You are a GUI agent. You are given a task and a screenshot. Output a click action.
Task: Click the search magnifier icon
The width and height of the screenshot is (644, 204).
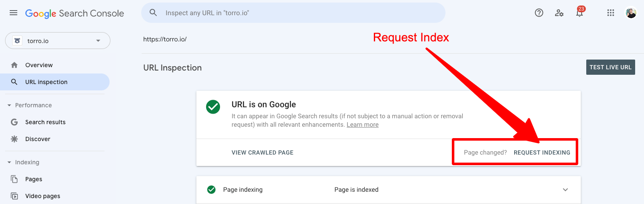click(153, 13)
